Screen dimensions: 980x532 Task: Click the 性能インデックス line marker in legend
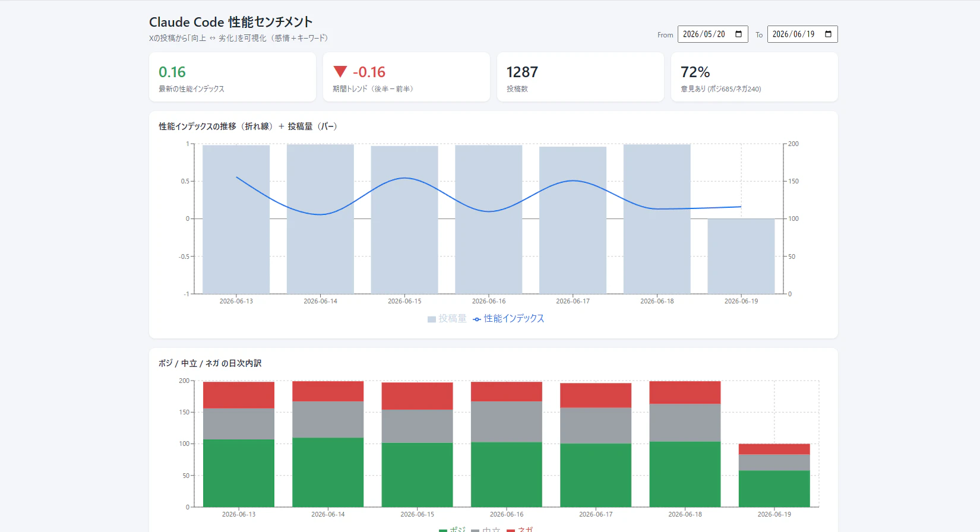[x=477, y=319]
